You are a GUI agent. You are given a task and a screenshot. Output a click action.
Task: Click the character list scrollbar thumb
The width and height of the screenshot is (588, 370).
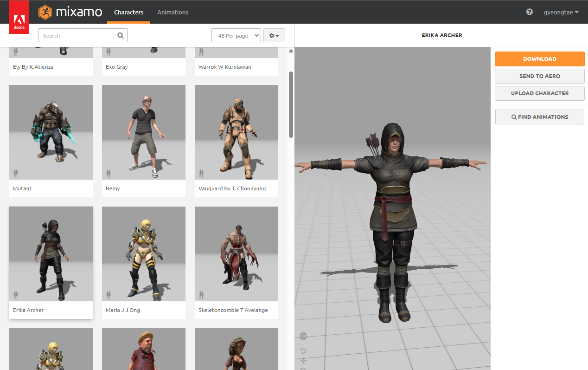tap(291, 104)
